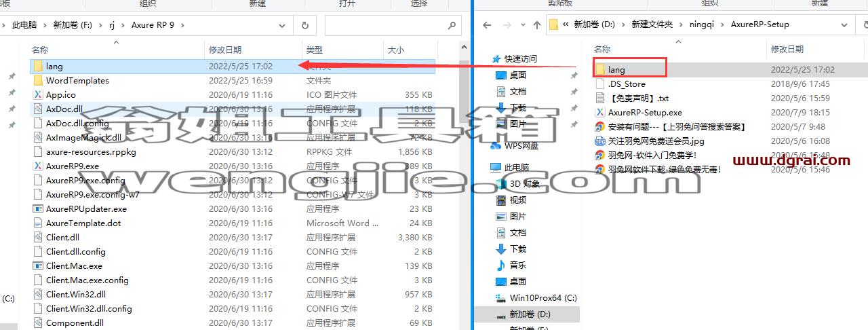Click the AxDoc.dll file icon

(x=38, y=109)
